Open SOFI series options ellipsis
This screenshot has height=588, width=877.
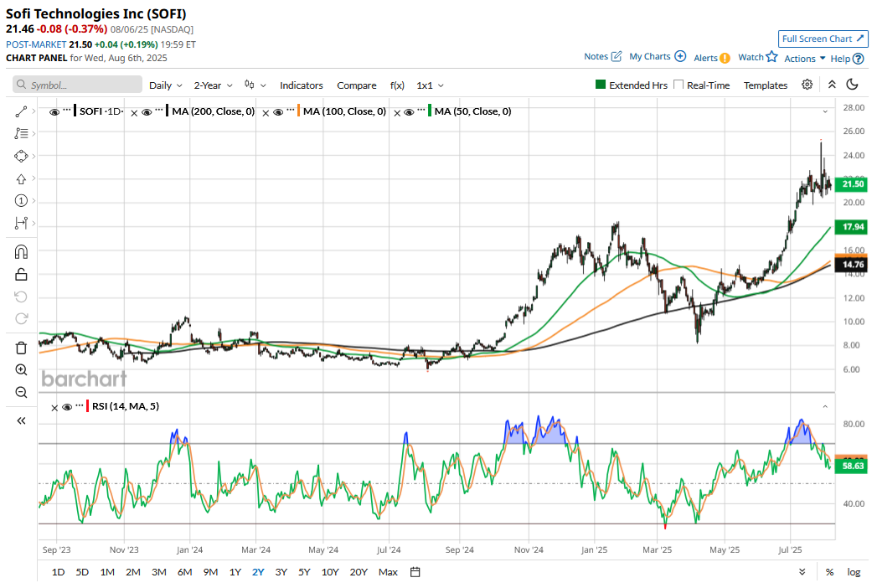tap(66, 110)
